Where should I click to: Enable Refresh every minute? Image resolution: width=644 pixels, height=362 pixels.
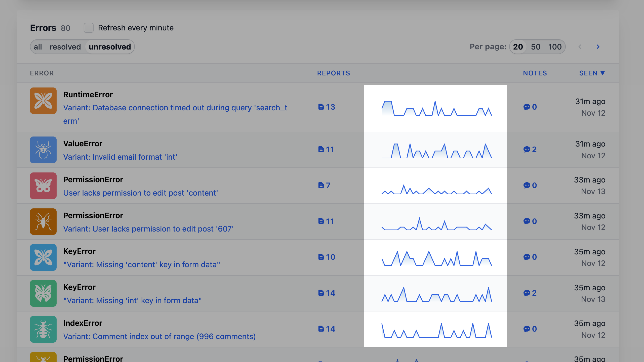(88, 28)
